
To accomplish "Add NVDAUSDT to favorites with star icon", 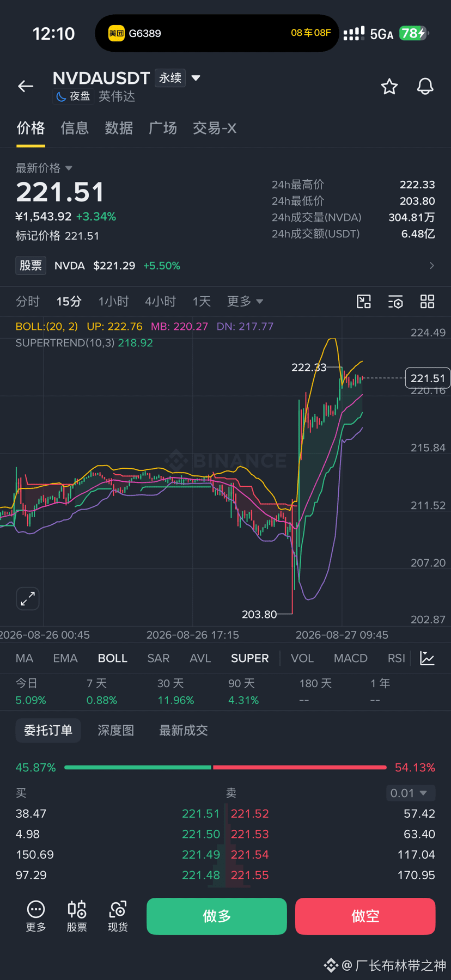I will tap(389, 86).
